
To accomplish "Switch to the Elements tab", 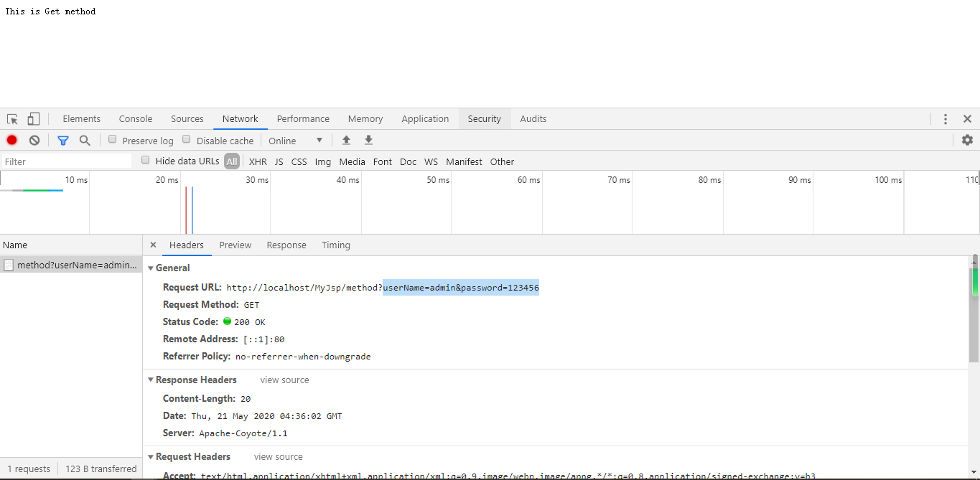I will (81, 119).
